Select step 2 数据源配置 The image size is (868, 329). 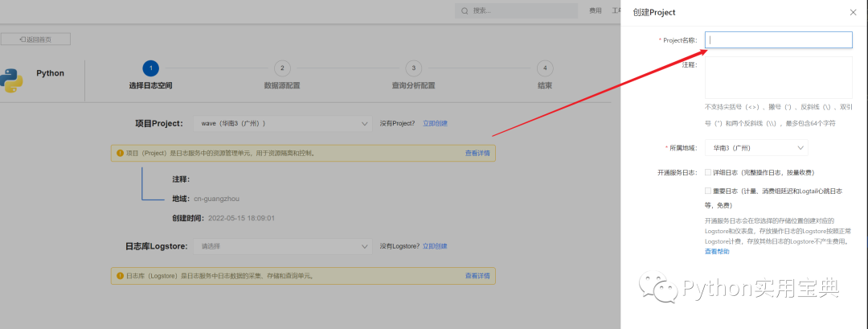tap(282, 68)
